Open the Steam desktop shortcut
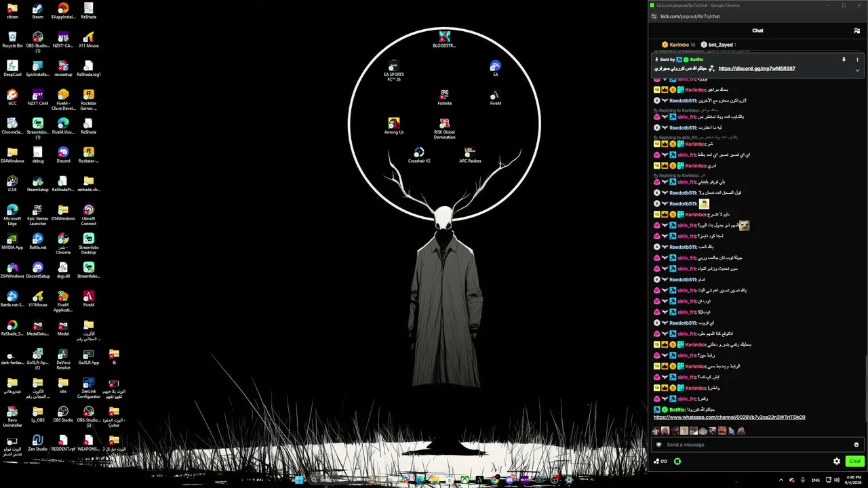The height and width of the screenshot is (488, 868). pyautogui.click(x=37, y=11)
